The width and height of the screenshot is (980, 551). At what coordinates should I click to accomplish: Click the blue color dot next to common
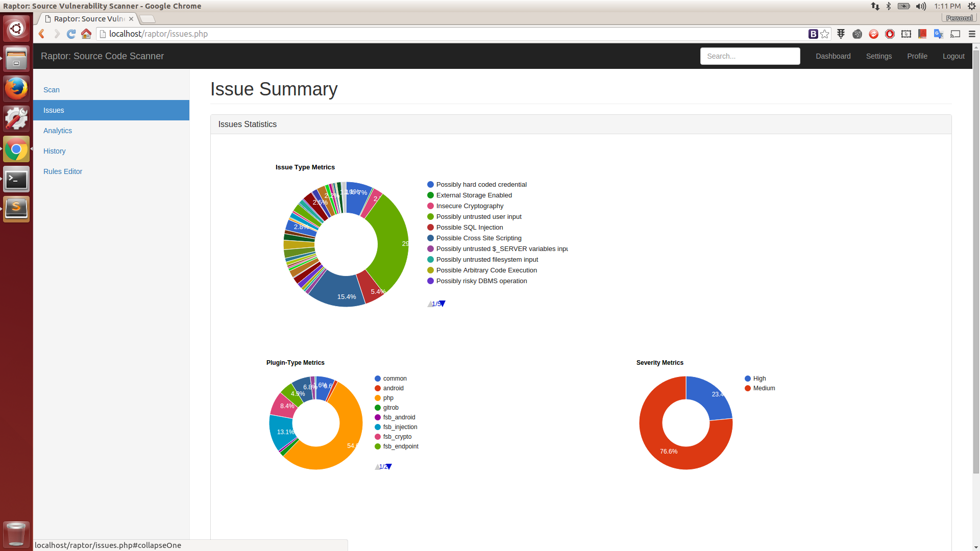click(378, 378)
